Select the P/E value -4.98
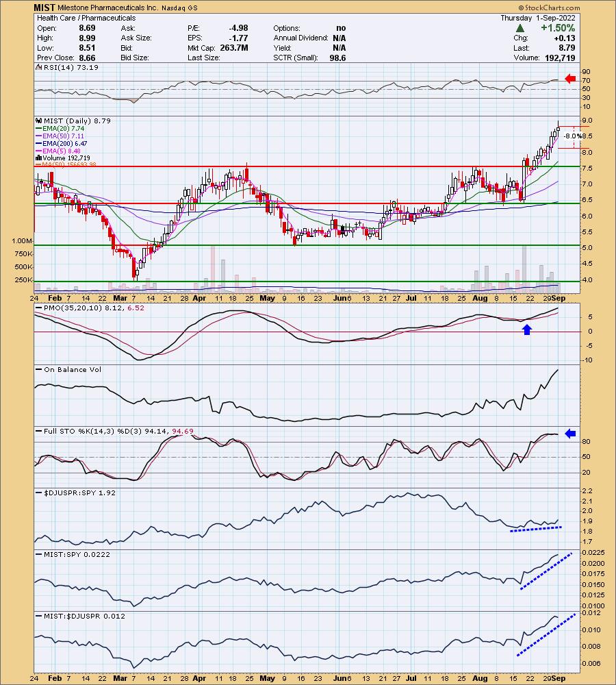 [238, 28]
